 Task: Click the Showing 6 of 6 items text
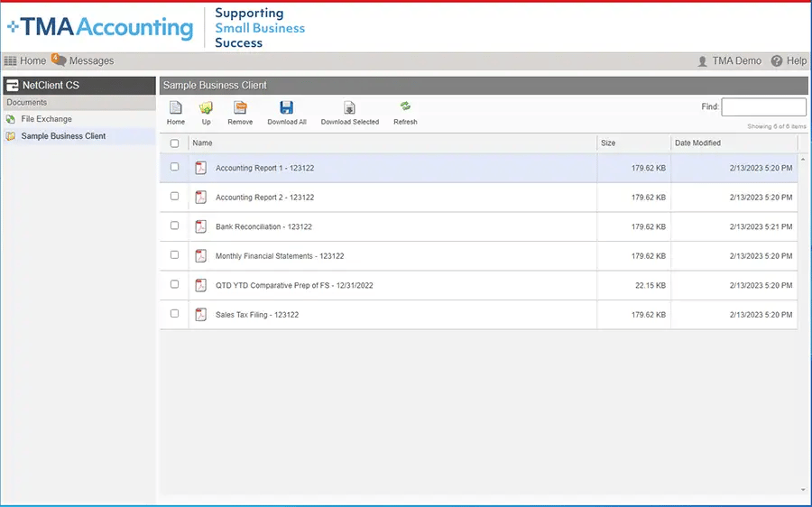click(x=776, y=126)
